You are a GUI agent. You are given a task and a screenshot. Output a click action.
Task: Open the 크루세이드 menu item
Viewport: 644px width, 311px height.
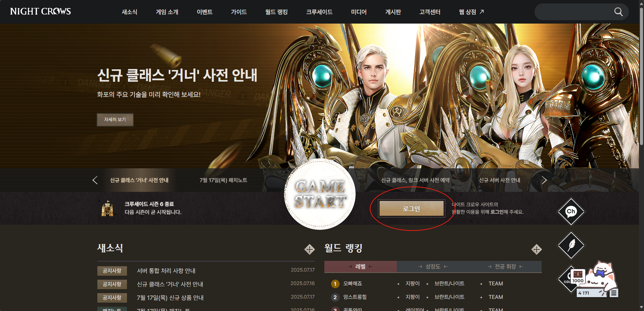coord(319,12)
